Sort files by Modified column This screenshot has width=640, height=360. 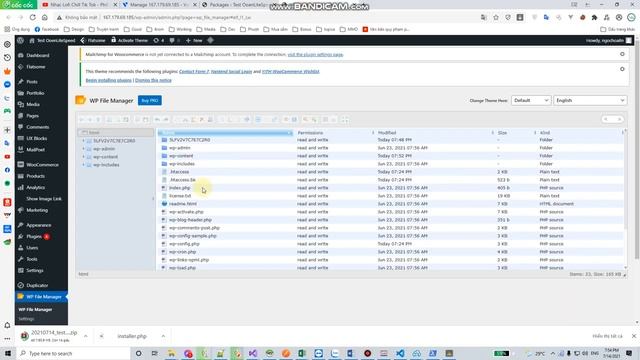coord(435,133)
